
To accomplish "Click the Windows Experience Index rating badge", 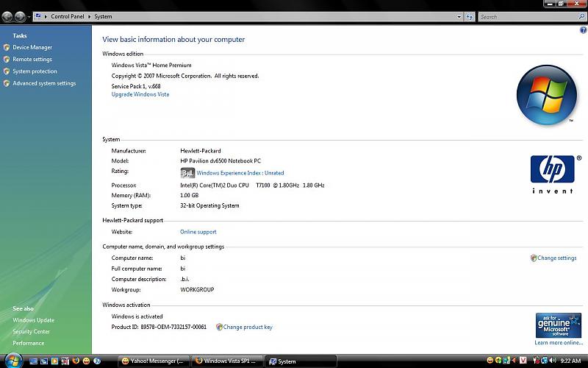I will point(187,173).
